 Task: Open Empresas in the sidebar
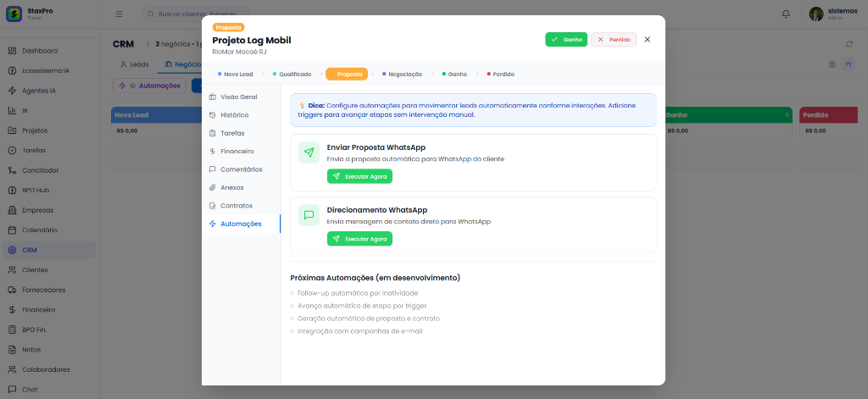click(48, 210)
